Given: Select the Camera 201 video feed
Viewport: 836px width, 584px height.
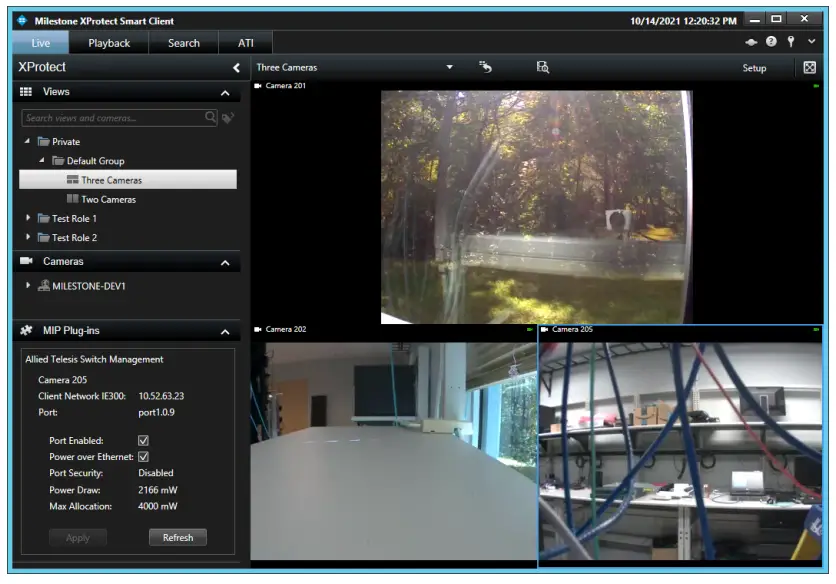Looking at the screenshot, I should point(536,207).
